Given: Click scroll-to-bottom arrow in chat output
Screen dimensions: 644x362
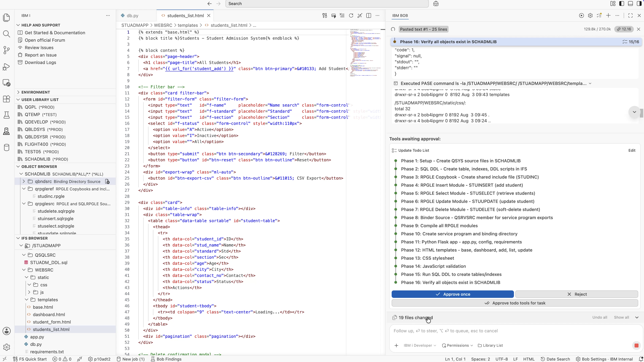Looking at the screenshot, I should click(x=634, y=112).
